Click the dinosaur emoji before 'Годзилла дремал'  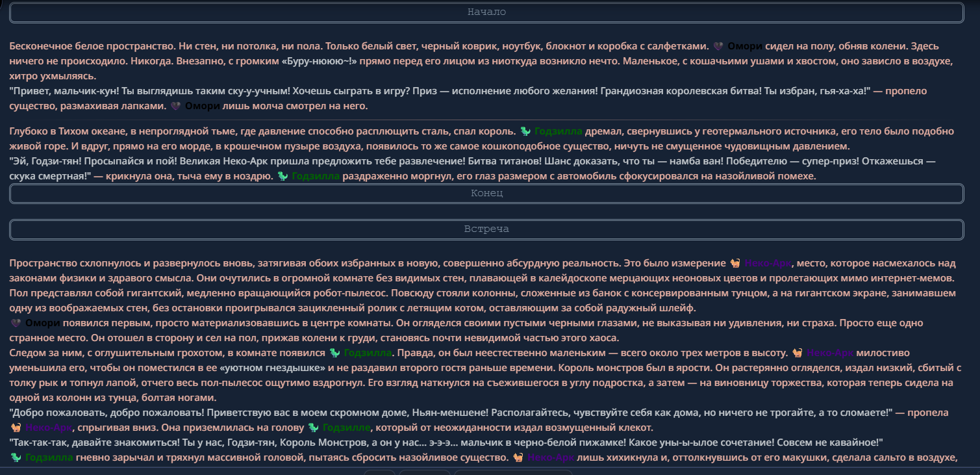526,131
